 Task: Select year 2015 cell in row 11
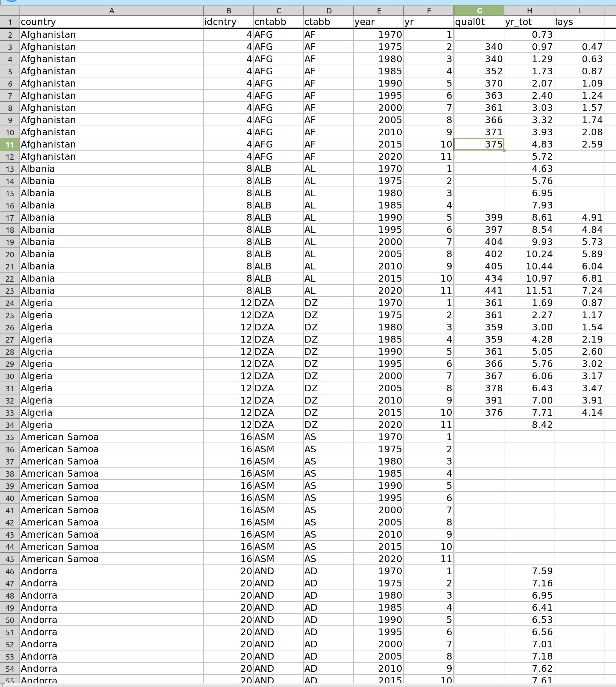[x=378, y=144]
